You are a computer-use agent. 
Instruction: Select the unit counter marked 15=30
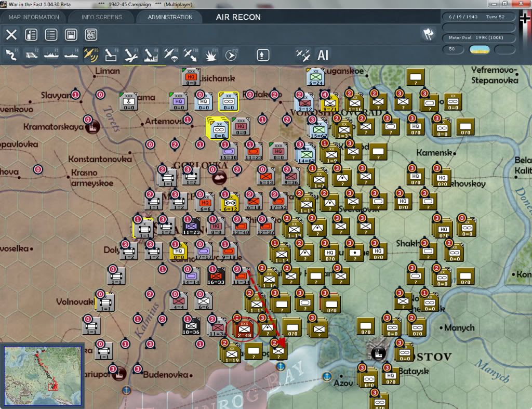point(229,151)
